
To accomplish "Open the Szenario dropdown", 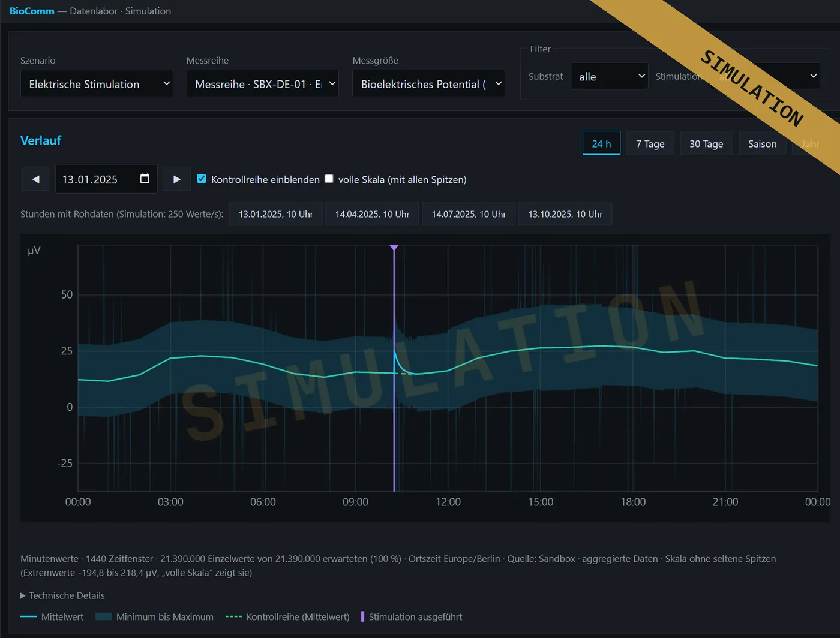I will (97, 84).
